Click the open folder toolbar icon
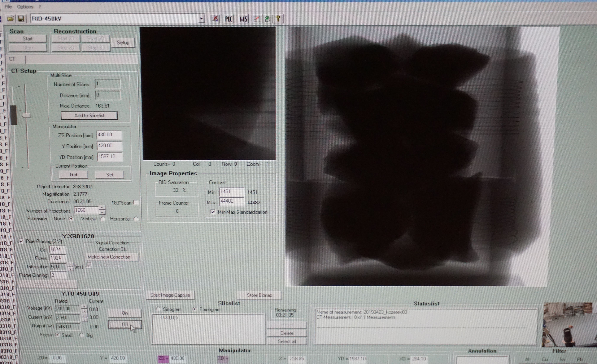597x364 pixels. coord(10,19)
